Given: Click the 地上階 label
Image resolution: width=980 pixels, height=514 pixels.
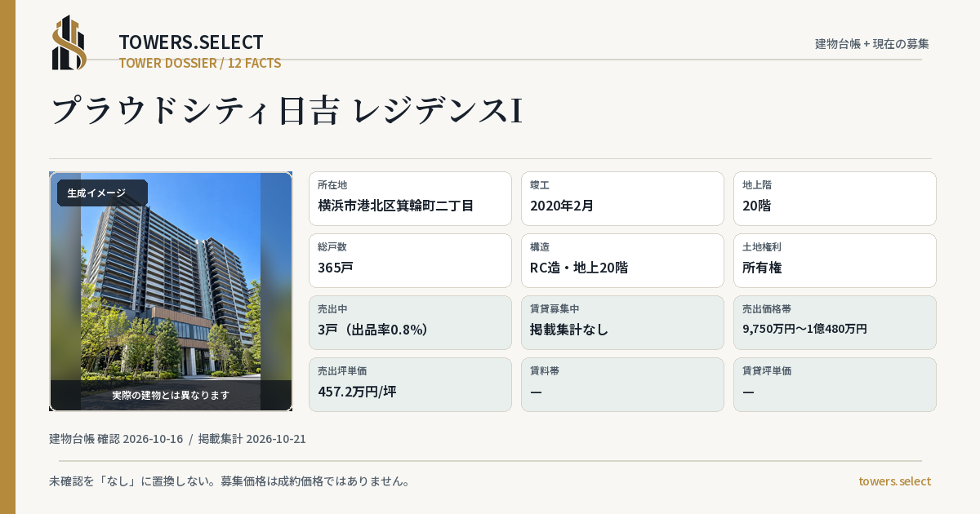Looking at the screenshot, I should coord(757,185).
